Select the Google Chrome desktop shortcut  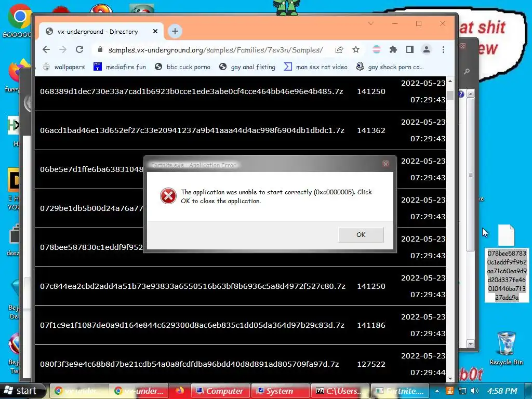click(x=18, y=20)
